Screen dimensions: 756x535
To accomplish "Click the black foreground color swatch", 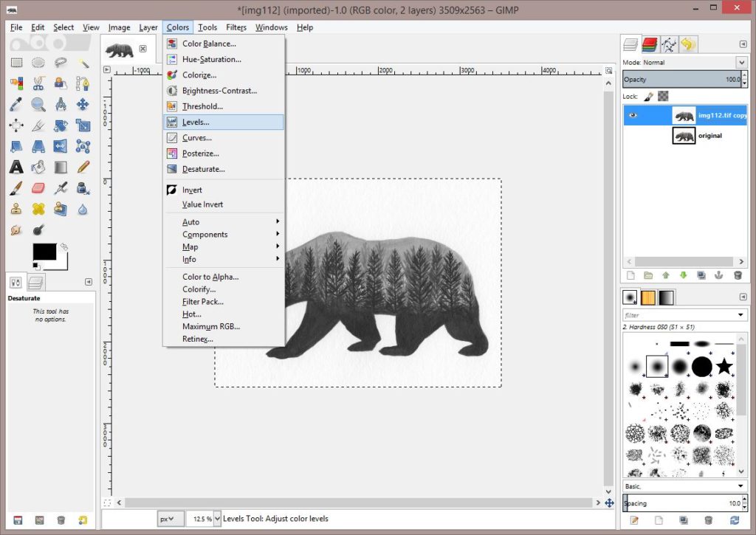I will (x=44, y=252).
